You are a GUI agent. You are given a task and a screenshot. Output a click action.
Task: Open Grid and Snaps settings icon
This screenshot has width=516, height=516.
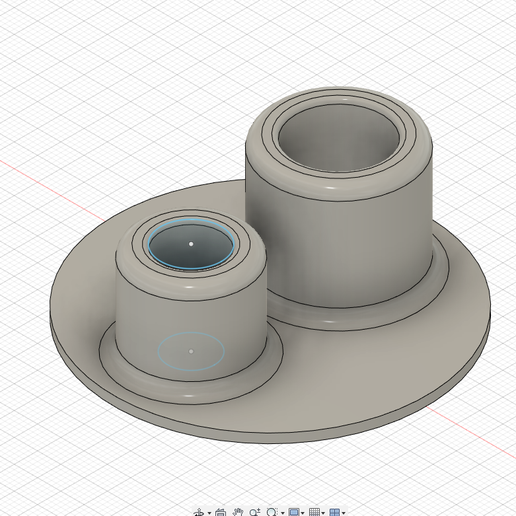(314, 513)
